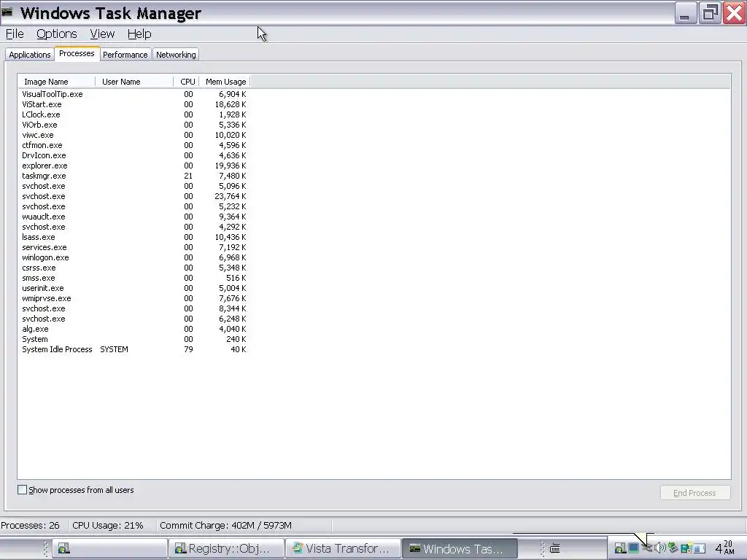This screenshot has height=560, width=747.
Task: Select the System process row
Action: (x=134, y=339)
